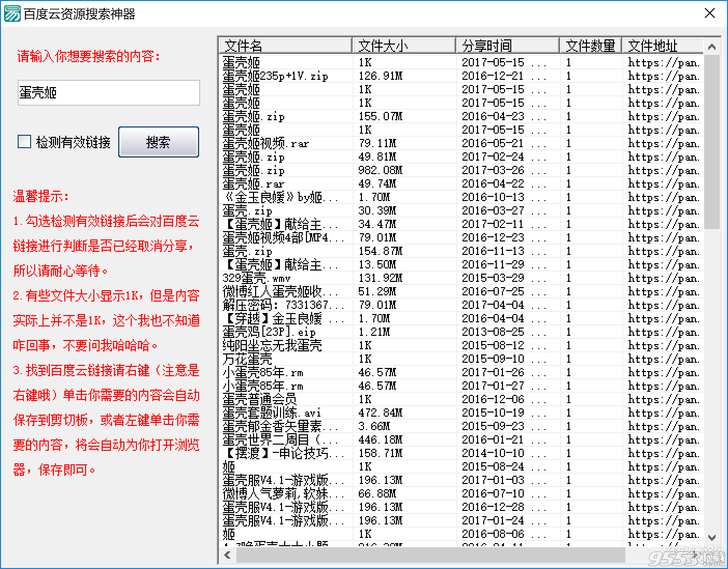Open the link for the 3.66M file
Viewport: 728px width, 569px height.
(664, 426)
